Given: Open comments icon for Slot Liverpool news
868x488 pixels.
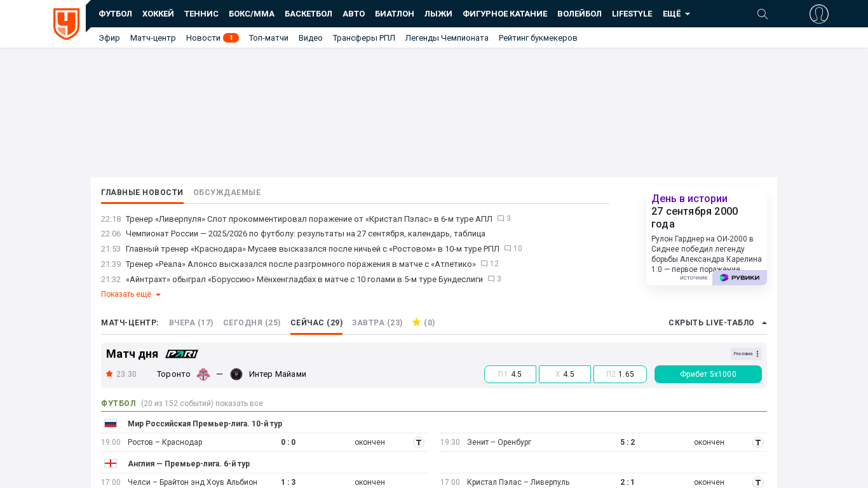Looking at the screenshot, I should coord(501,219).
